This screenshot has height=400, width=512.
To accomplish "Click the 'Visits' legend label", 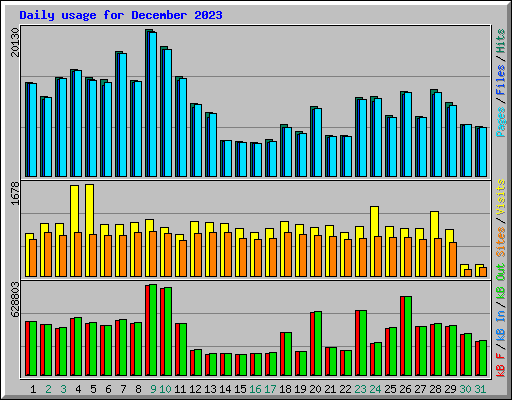I will click(x=501, y=197).
